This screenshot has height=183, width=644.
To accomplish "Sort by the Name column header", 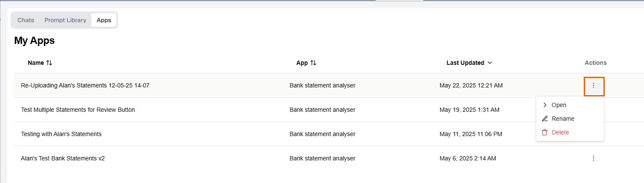I will click(36, 63).
